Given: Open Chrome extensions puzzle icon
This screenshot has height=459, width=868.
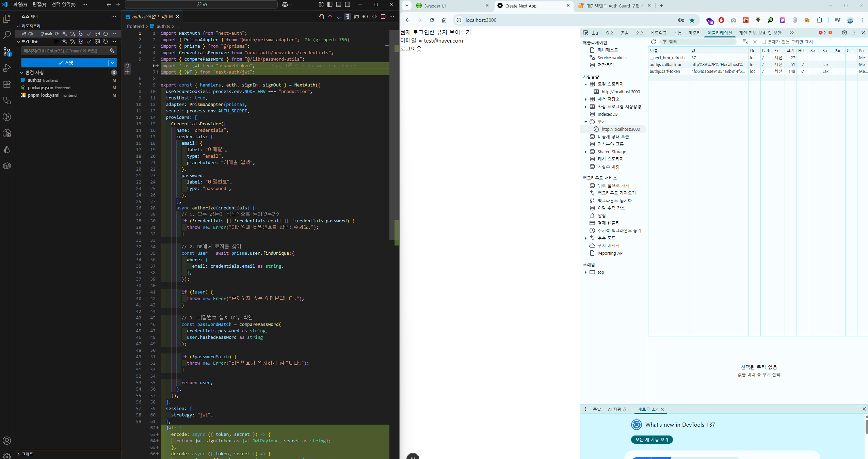Looking at the screenshot, I should [x=819, y=20].
